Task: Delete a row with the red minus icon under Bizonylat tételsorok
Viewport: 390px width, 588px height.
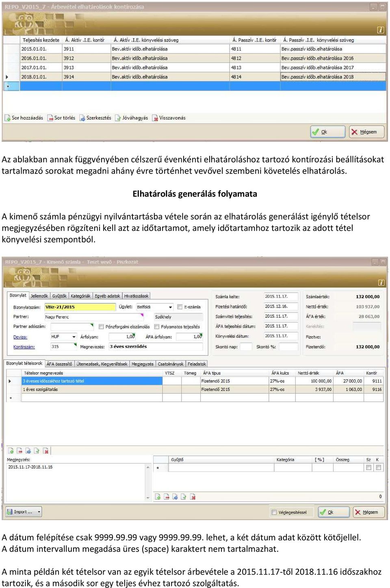Action: coord(19,451)
